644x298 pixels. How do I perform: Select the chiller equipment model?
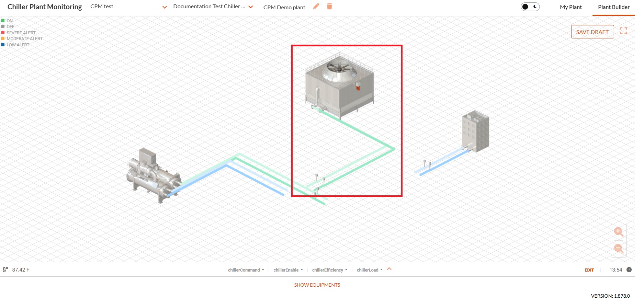coord(154,175)
